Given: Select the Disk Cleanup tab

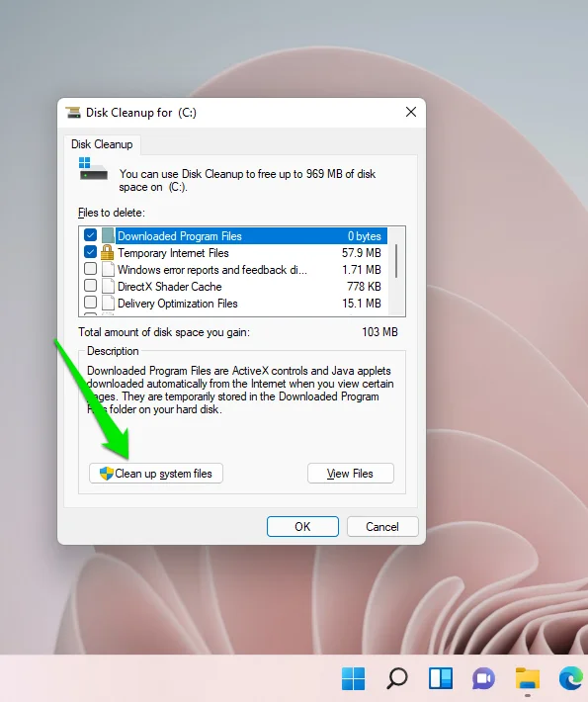Looking at the screenshot, I should pos(102,144).
